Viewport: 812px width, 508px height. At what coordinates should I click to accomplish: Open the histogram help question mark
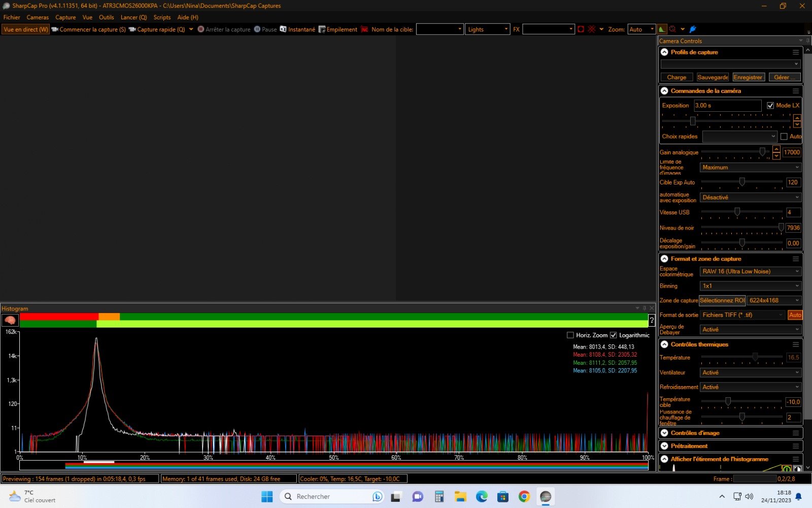[652, 320]
